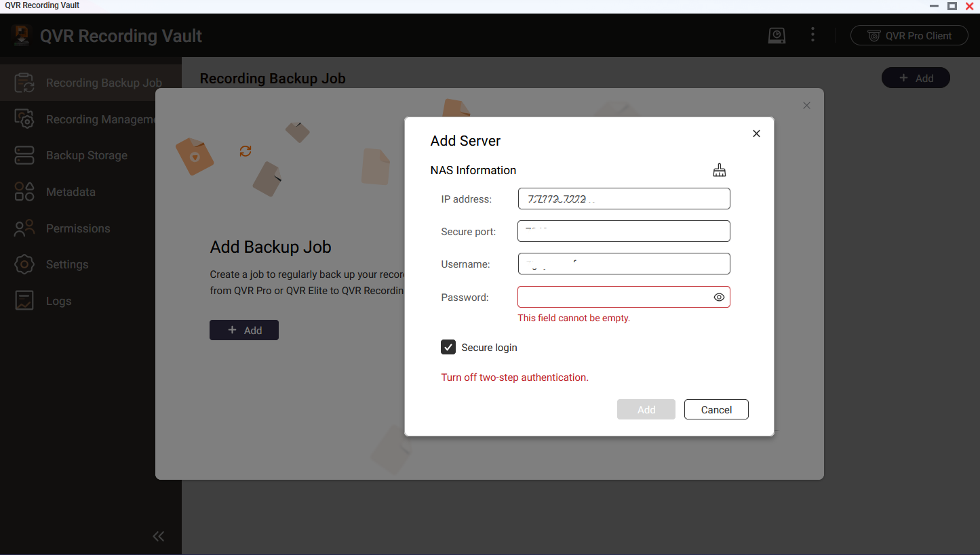
Task: Open Logs in sidebar
Action: [91, 301]
